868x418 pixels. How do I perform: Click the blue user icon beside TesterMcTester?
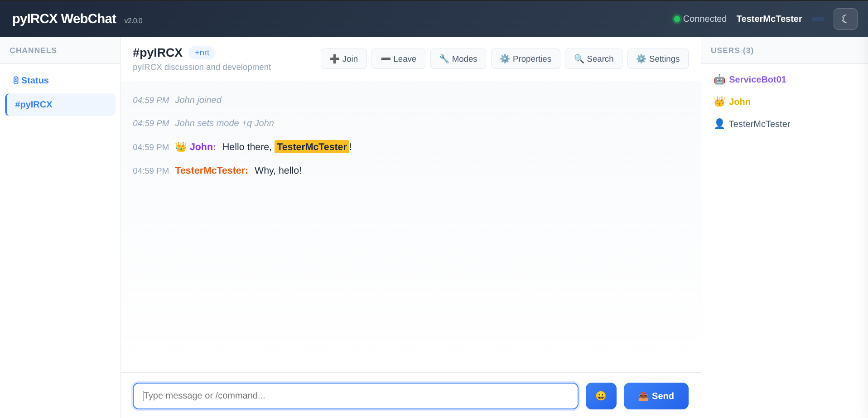(719, 123)
